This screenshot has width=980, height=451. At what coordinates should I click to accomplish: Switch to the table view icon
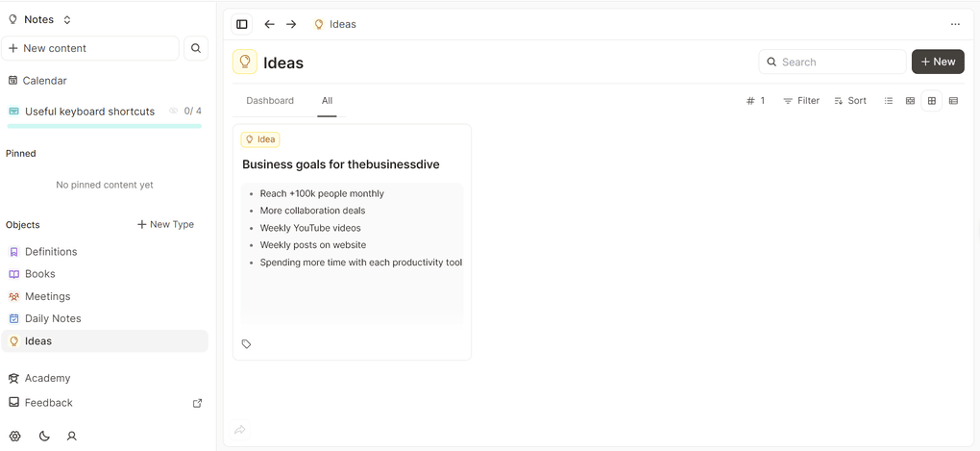(x=953, y=101)
